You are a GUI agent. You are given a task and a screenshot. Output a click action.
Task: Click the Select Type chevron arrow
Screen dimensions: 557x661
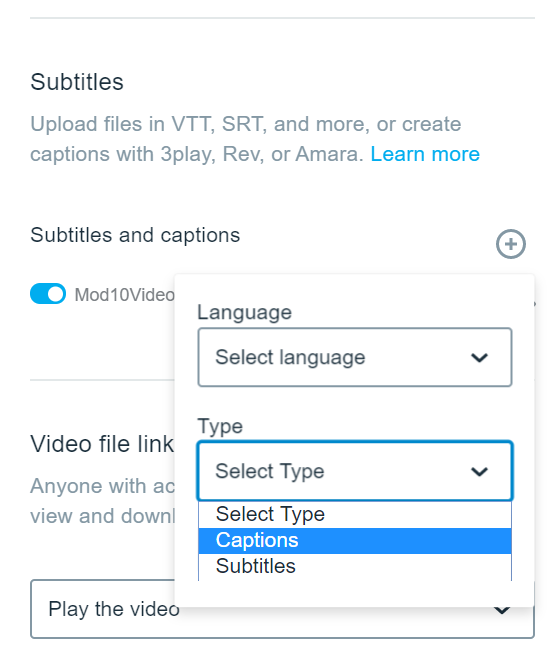pyautogui.click(x=479, y=472)
